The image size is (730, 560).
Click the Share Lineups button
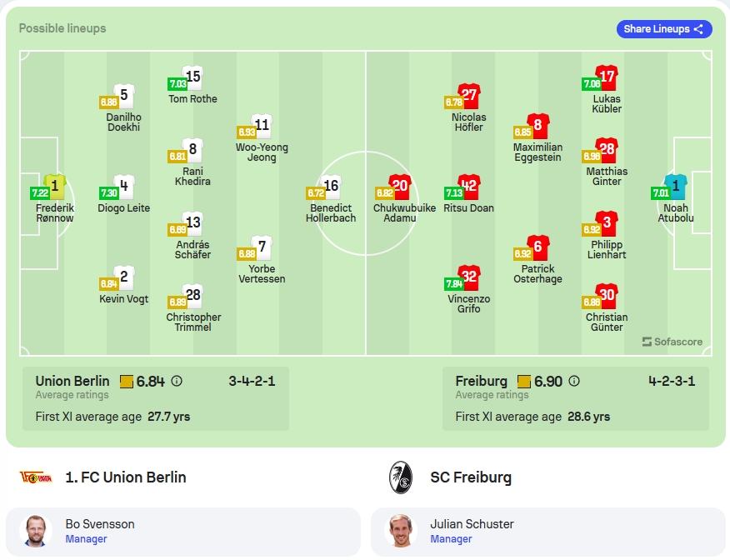coord(664,29)
